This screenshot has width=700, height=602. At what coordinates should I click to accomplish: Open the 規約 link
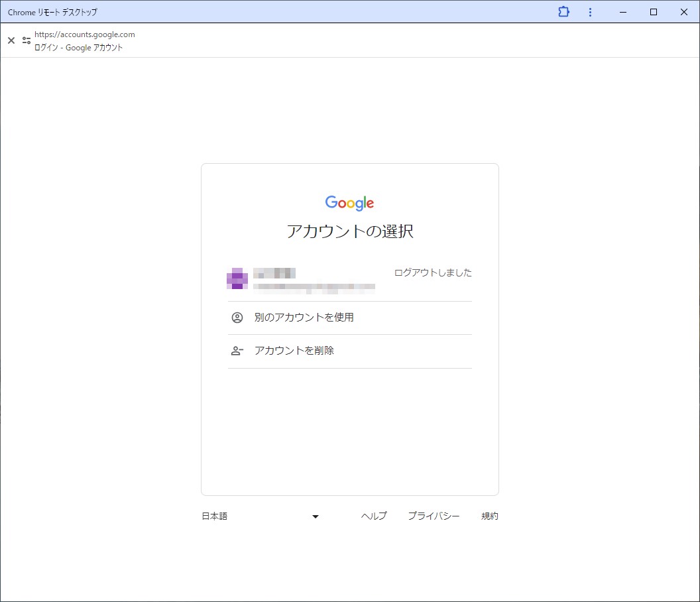(x=489, y=516)
